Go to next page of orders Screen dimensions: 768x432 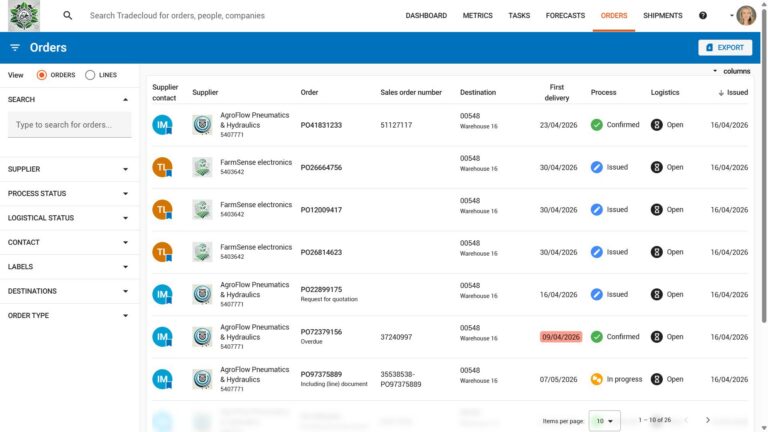point(707,420)
